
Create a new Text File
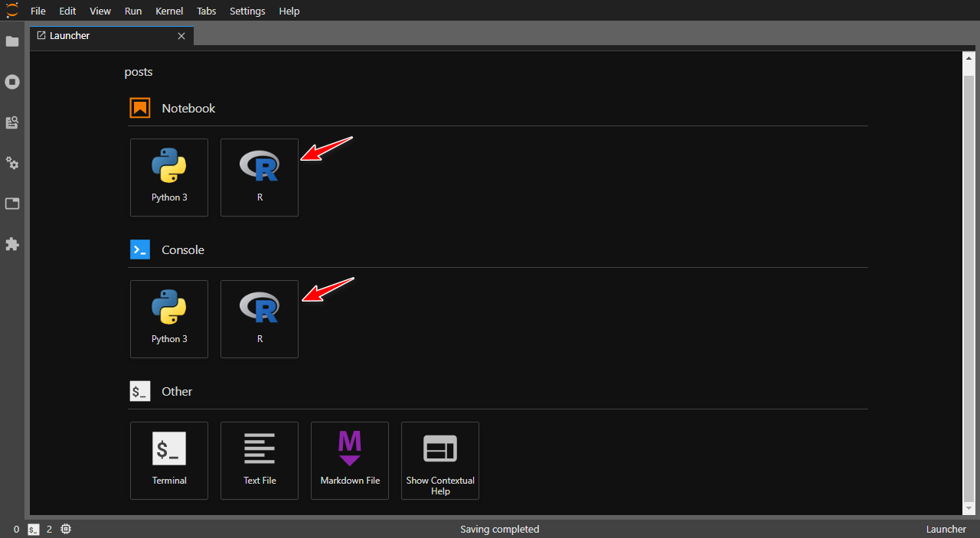pos(260,460)
